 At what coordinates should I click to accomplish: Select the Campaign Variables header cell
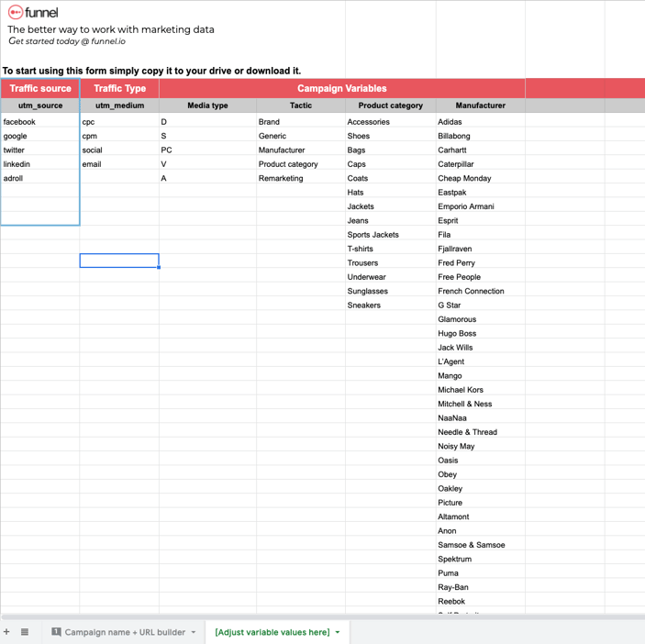(342, 88)
